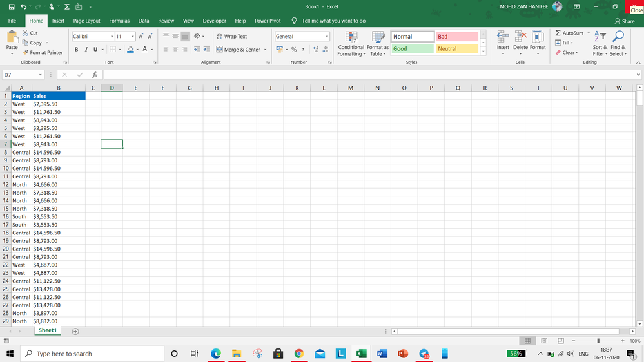Undo the last action

point(23,6)
